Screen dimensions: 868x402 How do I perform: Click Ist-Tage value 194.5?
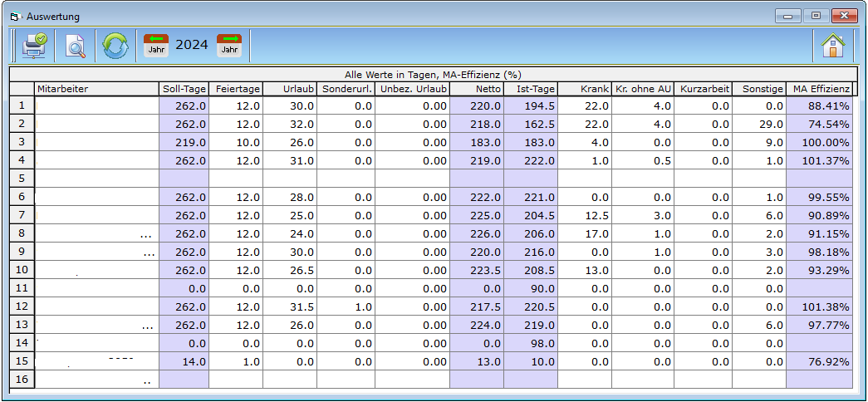click(x=530, y=105)
